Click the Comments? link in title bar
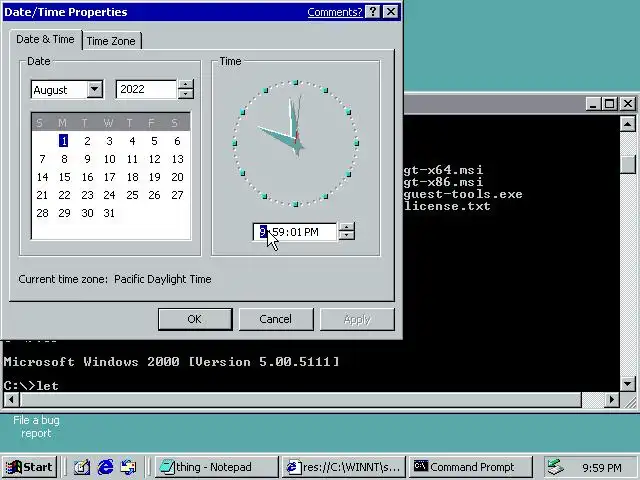Viewport: 640px width, 480px height. coord(335,12)
